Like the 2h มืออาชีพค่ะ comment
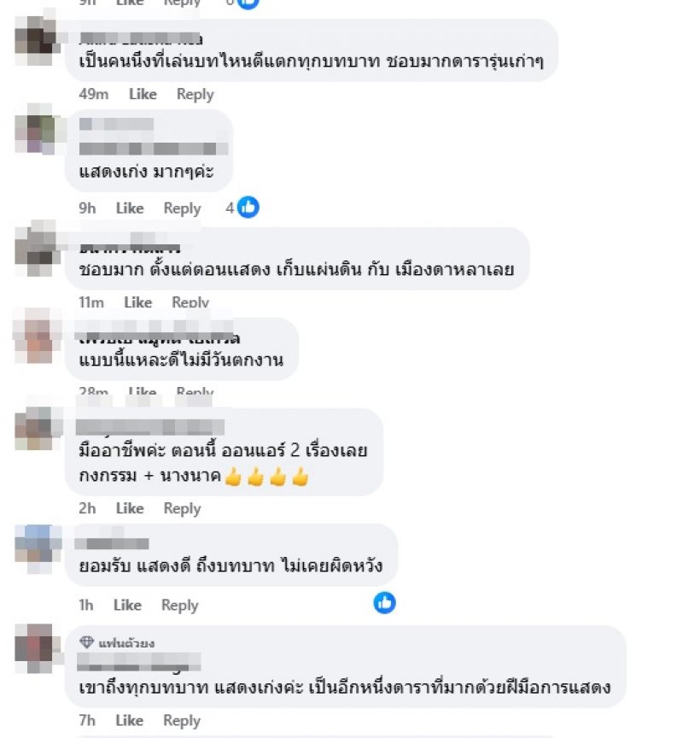The height and width of the screenshot is (738, 700). [x=130, y=508]
